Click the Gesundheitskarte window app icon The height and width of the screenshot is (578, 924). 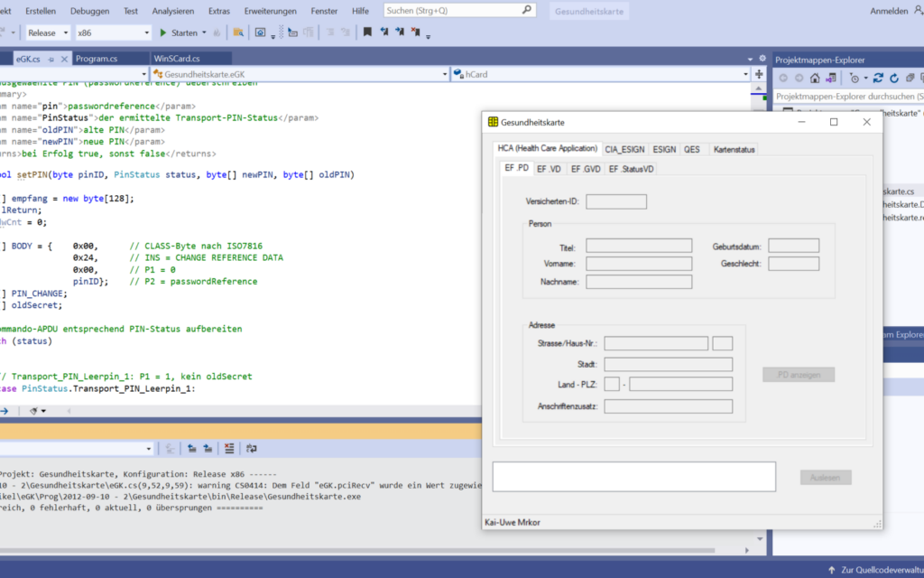point(494,122)
